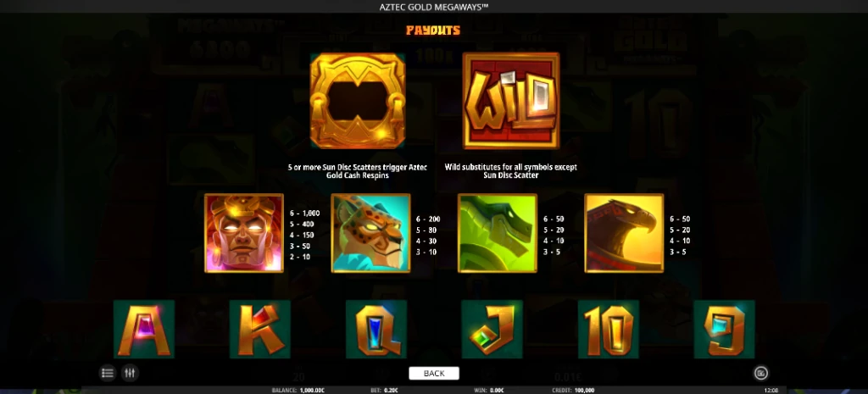
Task: Click the 9 card symbol
Action: [x=724, y=330]
